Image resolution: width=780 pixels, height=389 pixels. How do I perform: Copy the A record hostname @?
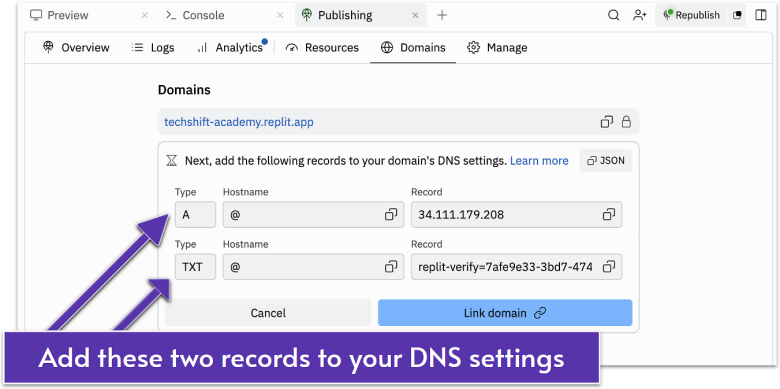[391, 214]
